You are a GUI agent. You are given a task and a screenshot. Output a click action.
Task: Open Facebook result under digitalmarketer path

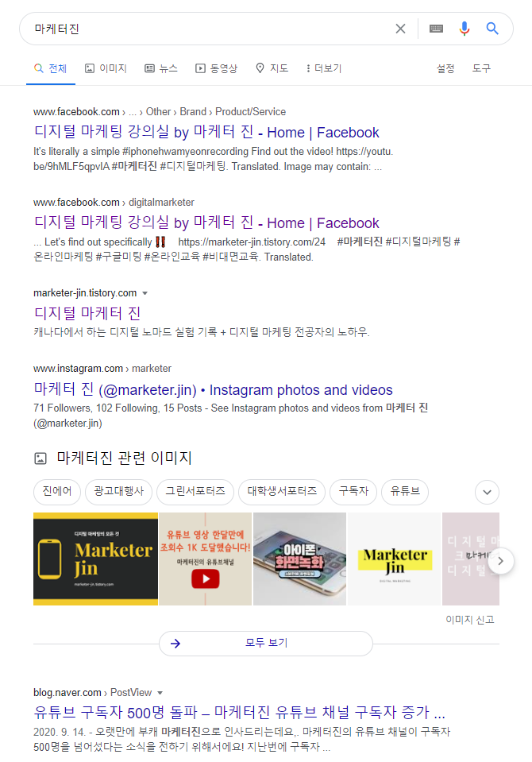206,222
